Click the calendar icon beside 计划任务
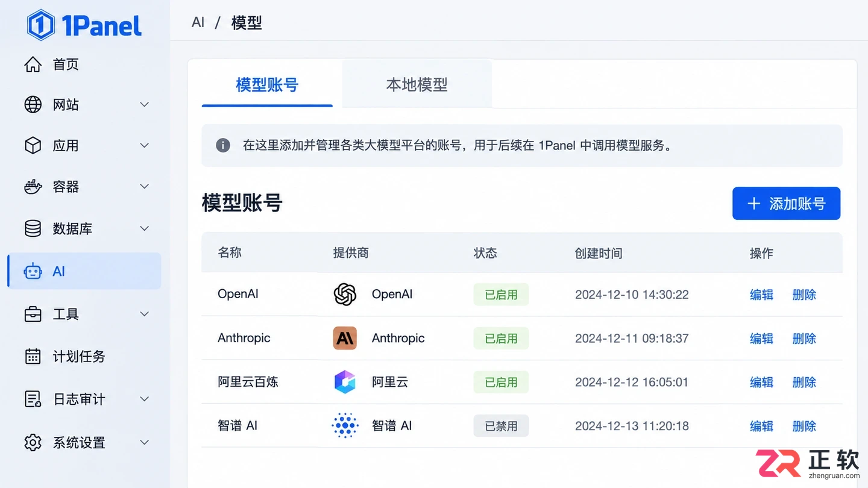Viewport: 868px width, 488px height. point(33,356)
